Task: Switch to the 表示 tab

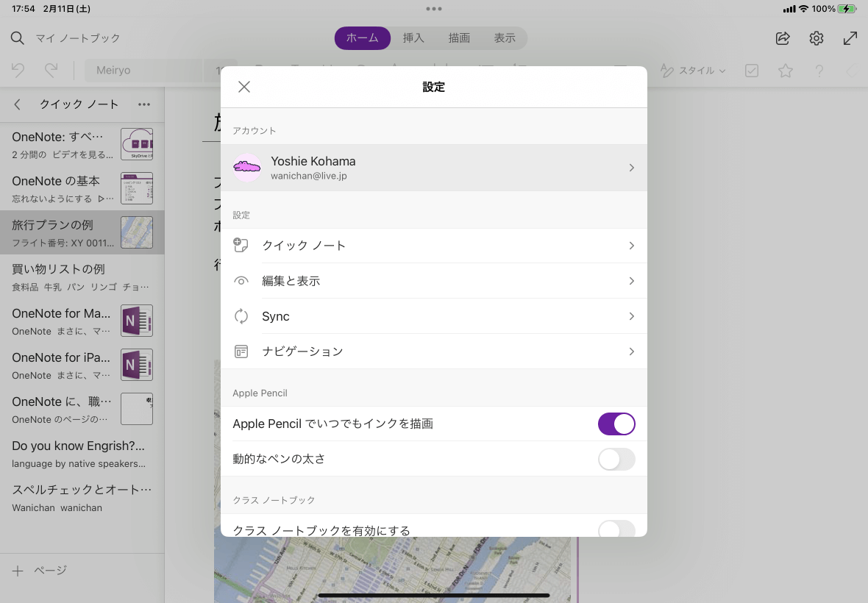Action: pos(505,38)
